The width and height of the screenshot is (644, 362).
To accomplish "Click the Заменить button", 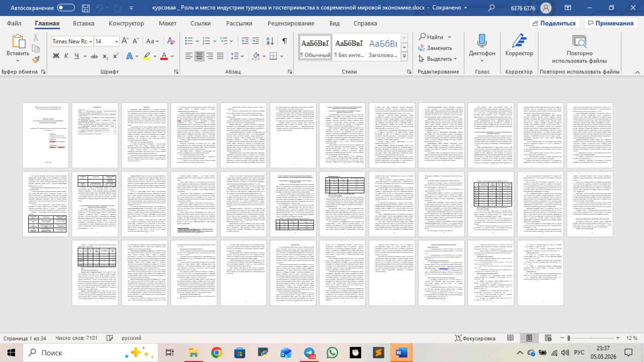I will pos(435,48).
